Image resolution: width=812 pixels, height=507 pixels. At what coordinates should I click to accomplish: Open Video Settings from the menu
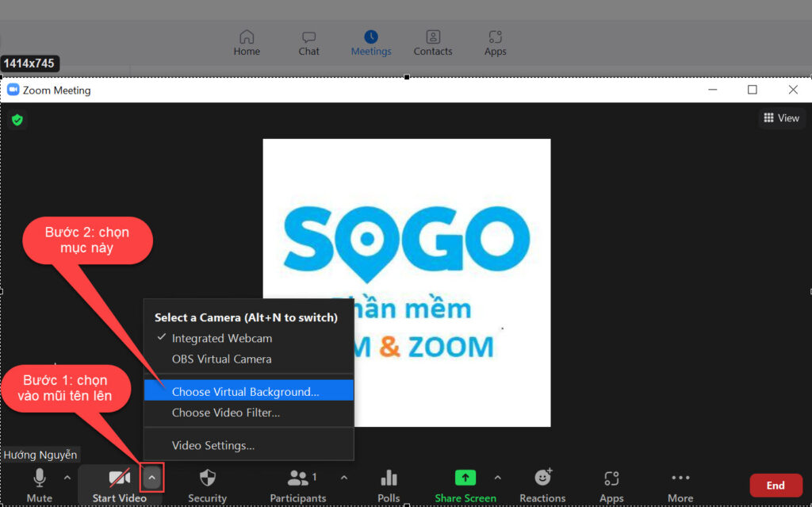pyautogui.click(x=213, y=446)
